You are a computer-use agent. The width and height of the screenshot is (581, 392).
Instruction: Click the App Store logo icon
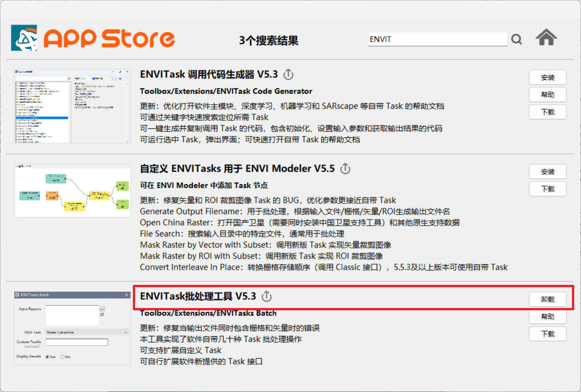coord(24,38)
